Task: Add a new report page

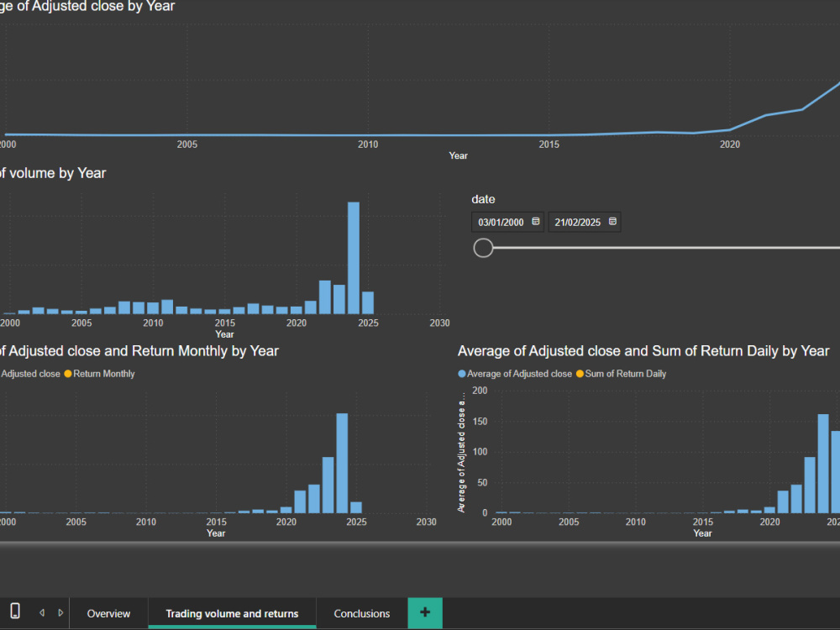Action: pos(425,613)
